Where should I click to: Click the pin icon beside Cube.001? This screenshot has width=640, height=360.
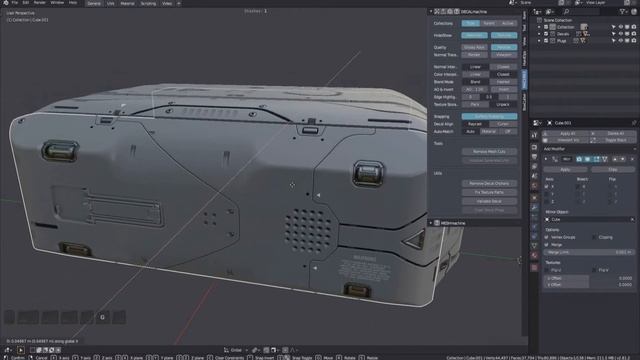634,122
